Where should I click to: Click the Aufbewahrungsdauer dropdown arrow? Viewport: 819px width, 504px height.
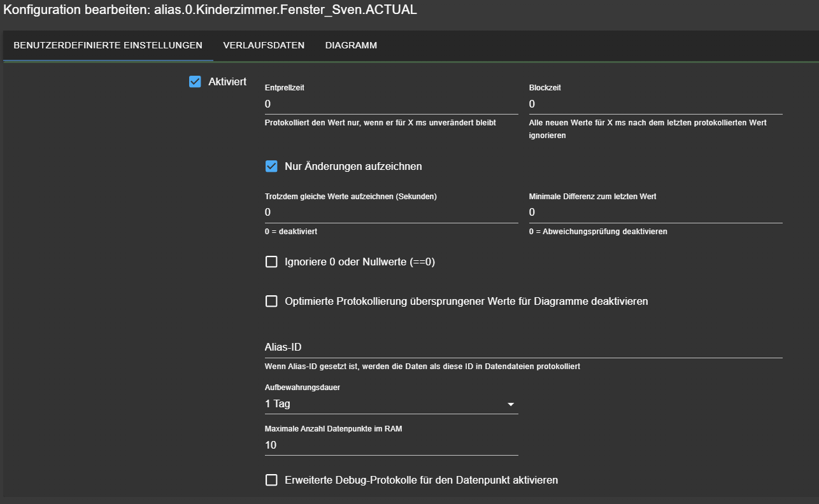click(x=510, y=405)
